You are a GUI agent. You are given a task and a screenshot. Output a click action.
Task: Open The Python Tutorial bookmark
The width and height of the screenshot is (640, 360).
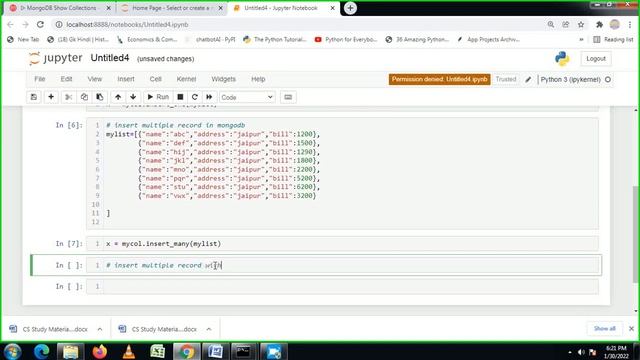pos(275,40)
